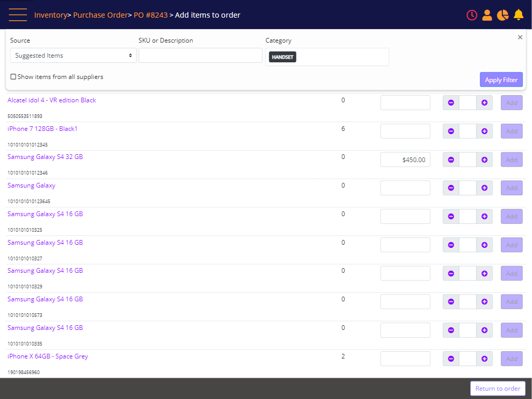Image resolution: width=532 pixels, height=399 pixels.
Task: Increase quantity for SKU 1010101010335 row
Action: (484, 330)
